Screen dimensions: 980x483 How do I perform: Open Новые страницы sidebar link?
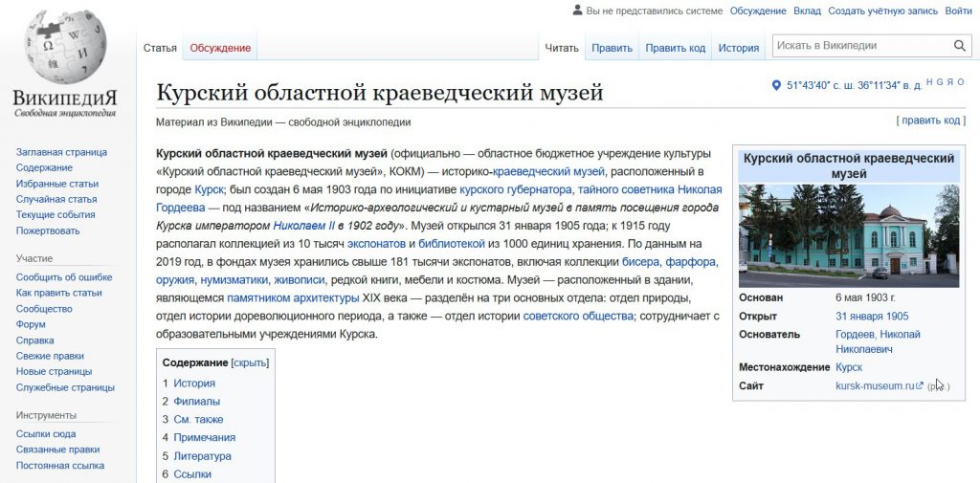(54, 372)
